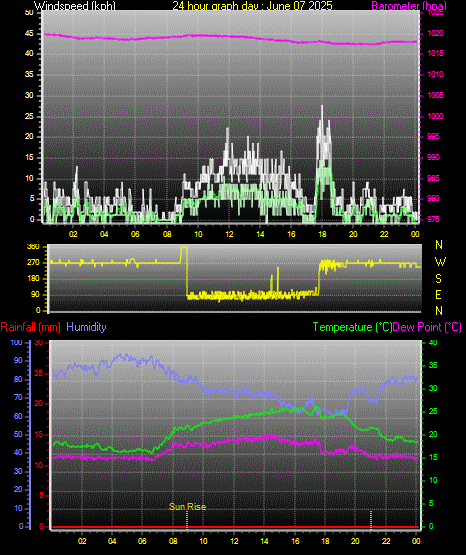Click the 975 barometer scale value

(x=433, y=219)
